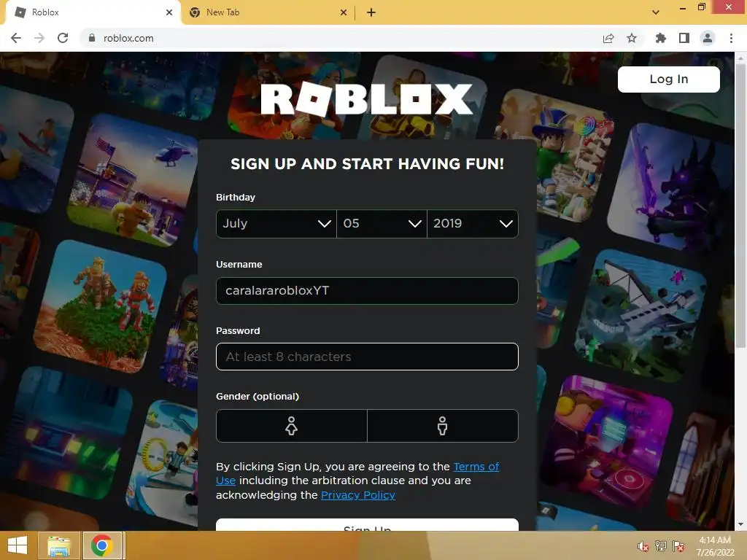
Task: Open the Terms of Use link
Action: click(476, 467)
